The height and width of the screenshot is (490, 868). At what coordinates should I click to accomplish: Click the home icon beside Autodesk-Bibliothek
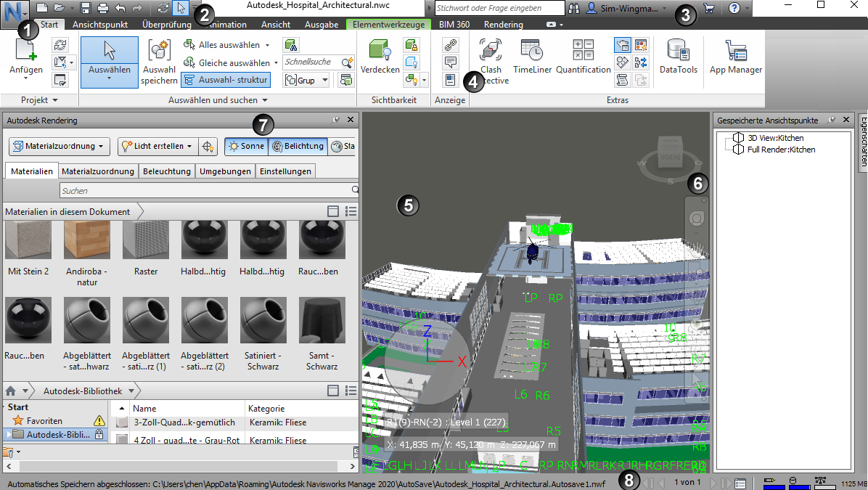[x=10, y=391]
